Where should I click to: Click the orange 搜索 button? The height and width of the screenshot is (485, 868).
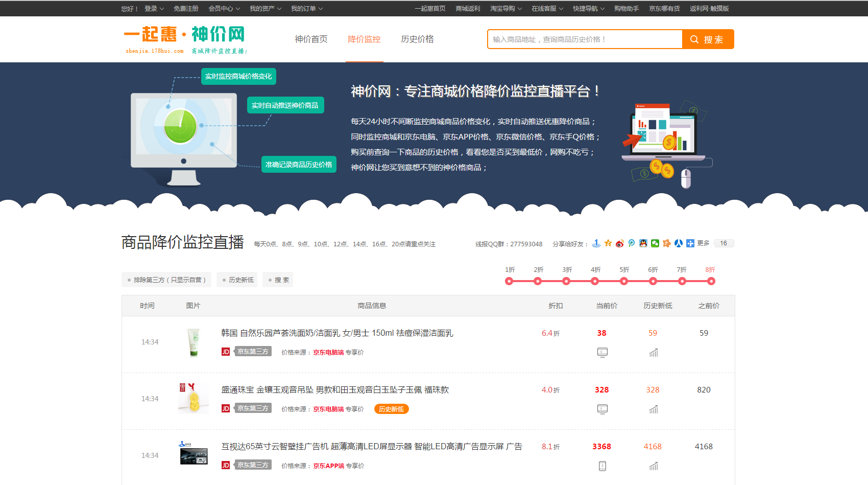(x=708, y=39)
